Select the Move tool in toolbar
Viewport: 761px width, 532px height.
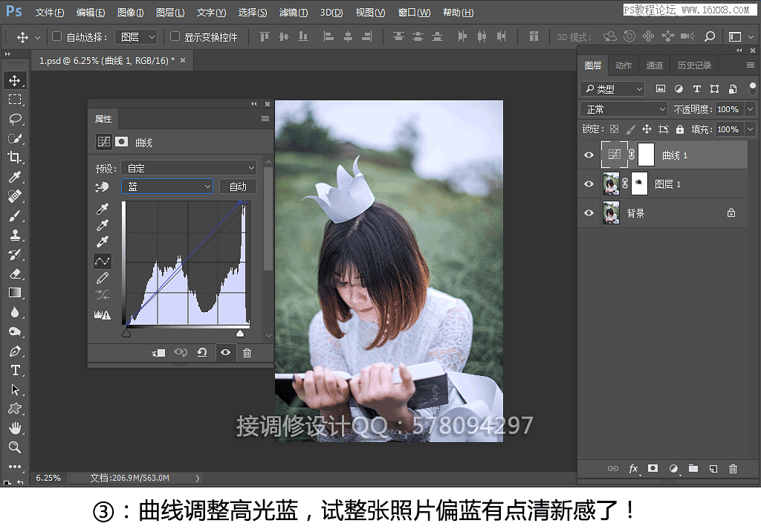tap(15, 80)
